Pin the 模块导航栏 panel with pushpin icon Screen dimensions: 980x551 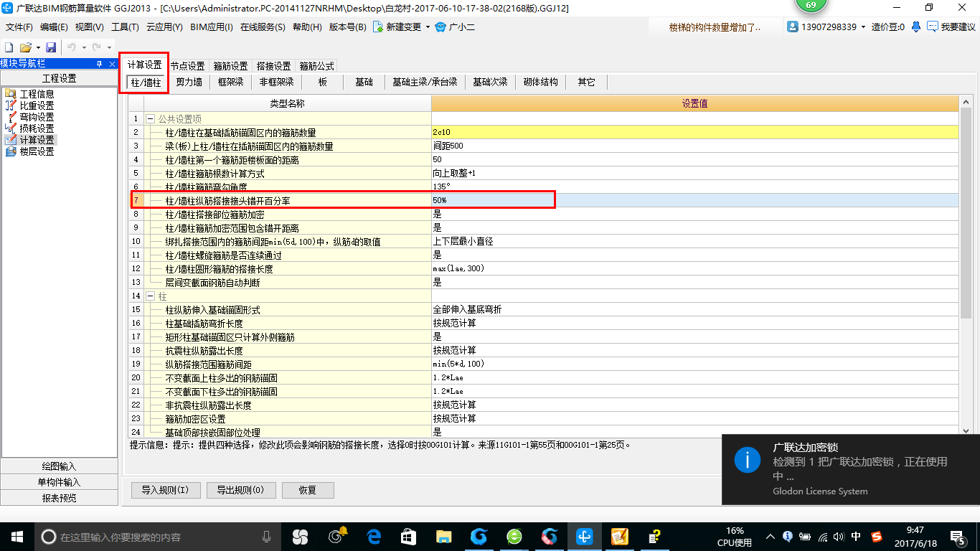100,64
